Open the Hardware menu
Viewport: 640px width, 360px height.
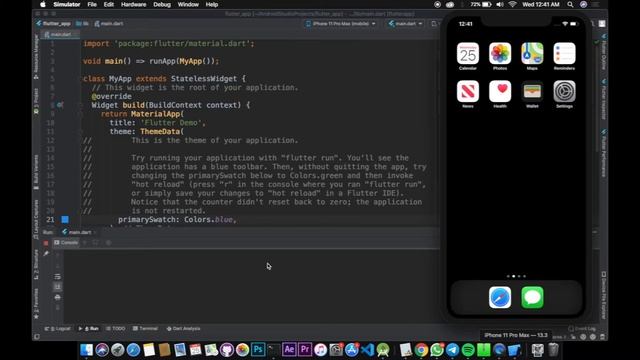coord(133,4)
